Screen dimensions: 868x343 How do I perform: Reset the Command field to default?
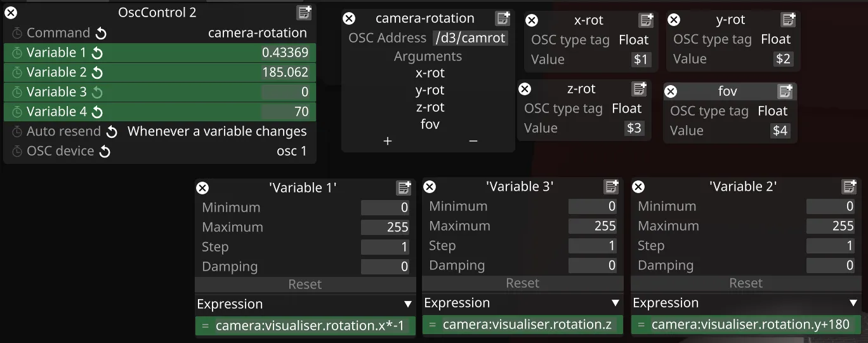[x=101, y=33]
